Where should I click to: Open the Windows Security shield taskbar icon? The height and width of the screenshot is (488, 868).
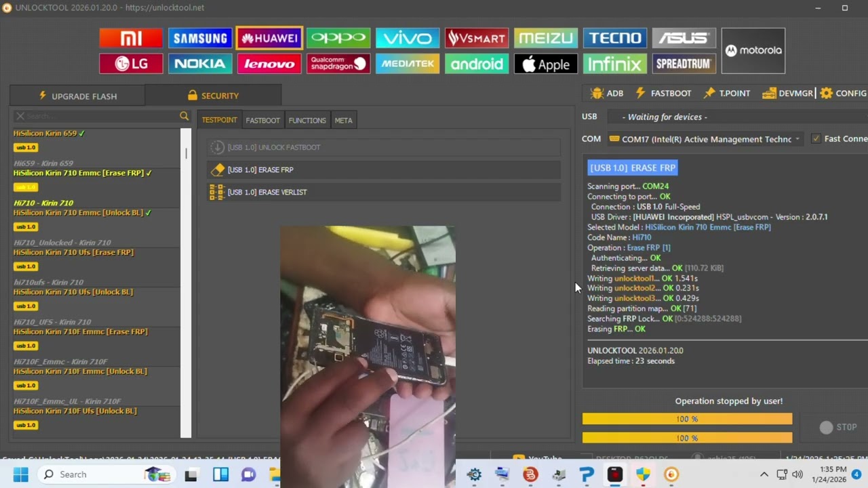point(643,474)
